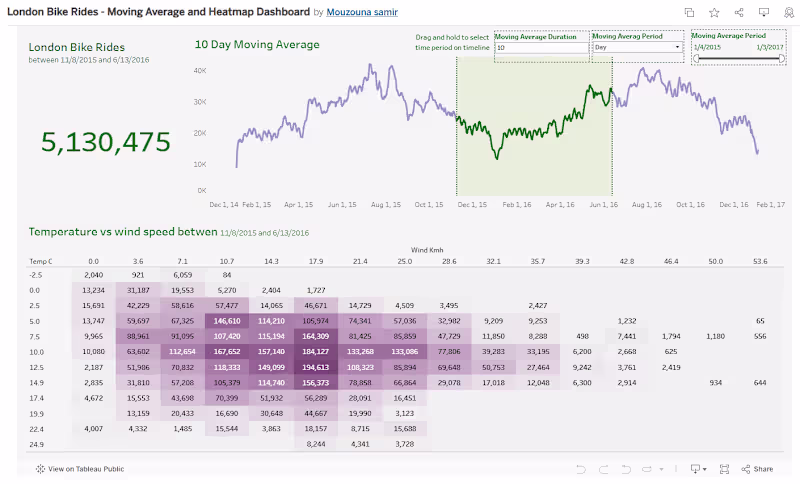Click the top header download icon
The image size is (800, 484).
click(764, 13)
